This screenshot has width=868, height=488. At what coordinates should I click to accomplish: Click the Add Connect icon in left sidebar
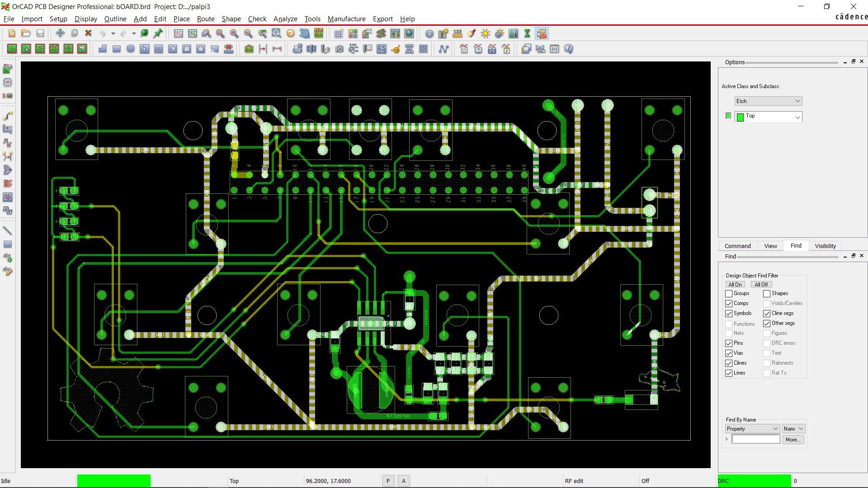[x=8, y=116]
